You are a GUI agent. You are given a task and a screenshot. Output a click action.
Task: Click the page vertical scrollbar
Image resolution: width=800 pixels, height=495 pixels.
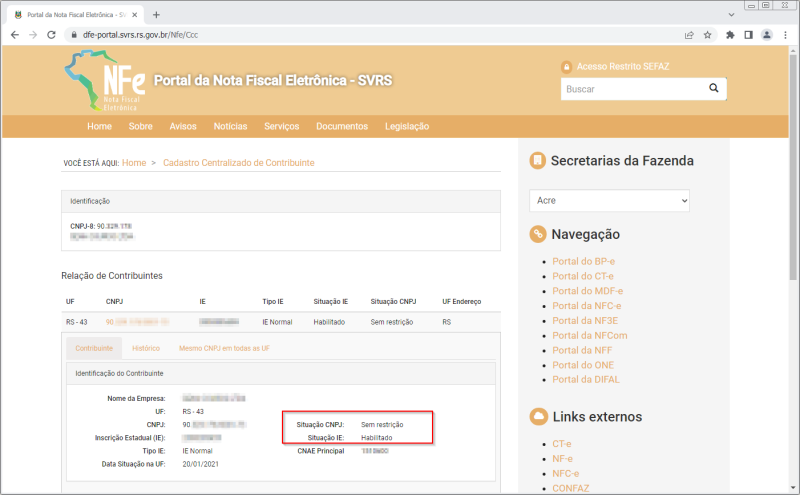coord(793,168)
